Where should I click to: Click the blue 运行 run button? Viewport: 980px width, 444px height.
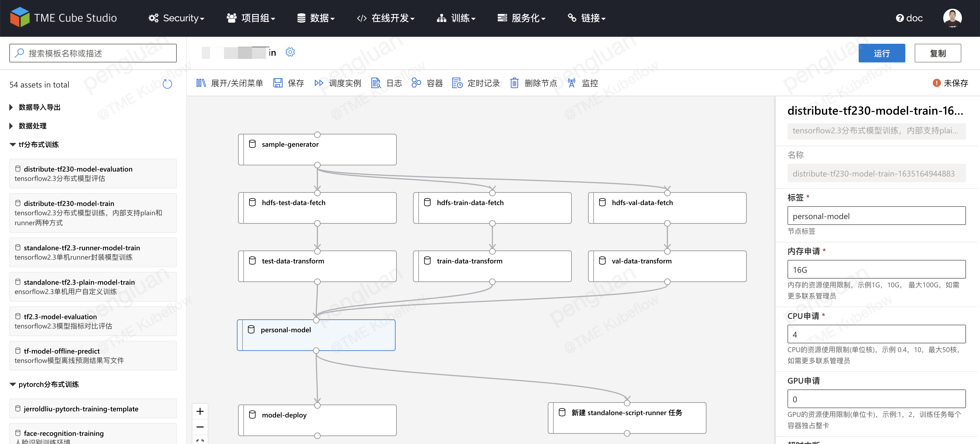(881, 53)
